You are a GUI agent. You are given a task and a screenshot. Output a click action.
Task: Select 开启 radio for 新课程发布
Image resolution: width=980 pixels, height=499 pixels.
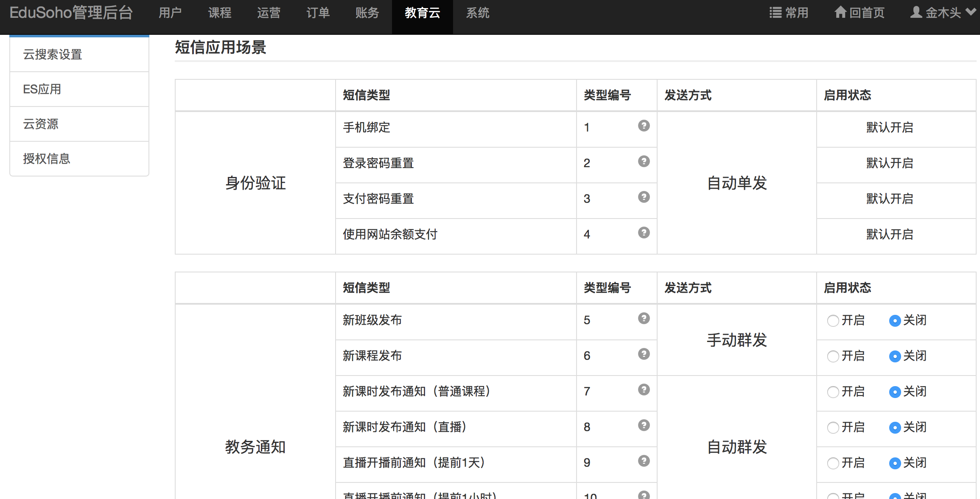833,356
